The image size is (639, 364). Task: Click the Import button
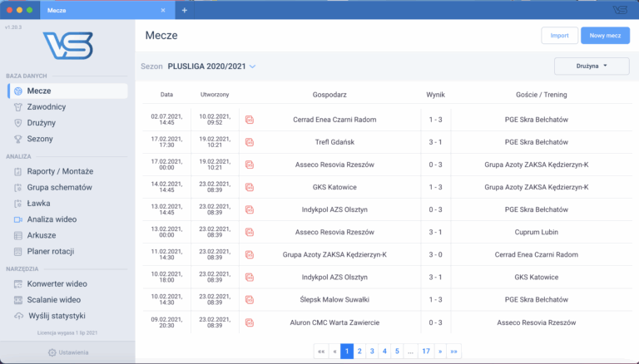[x=559, y=36]
